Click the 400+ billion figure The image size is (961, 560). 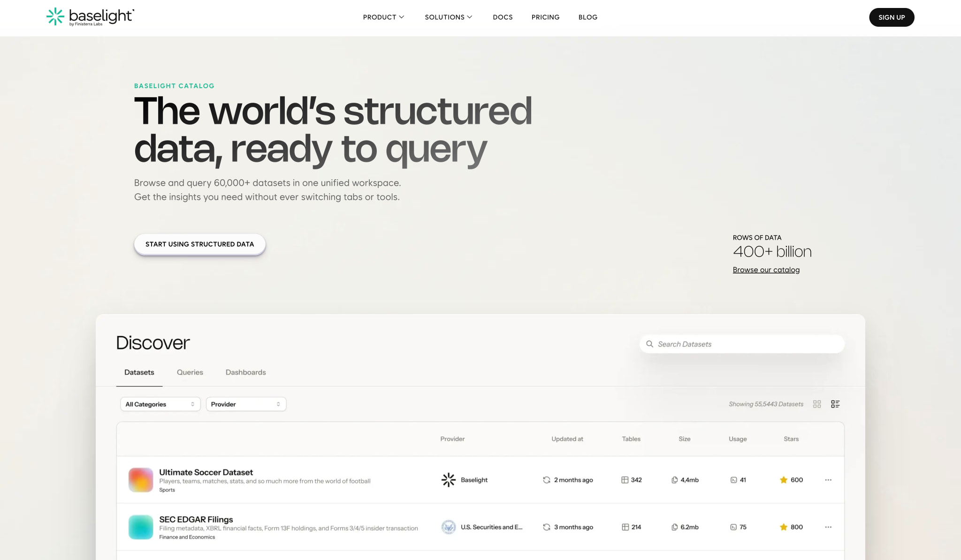772,252
